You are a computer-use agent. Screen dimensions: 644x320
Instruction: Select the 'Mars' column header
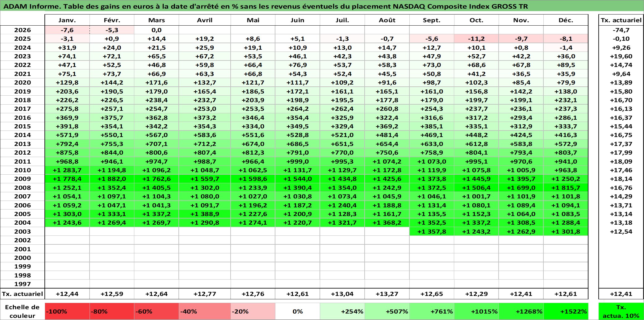(x=157, y=20)
